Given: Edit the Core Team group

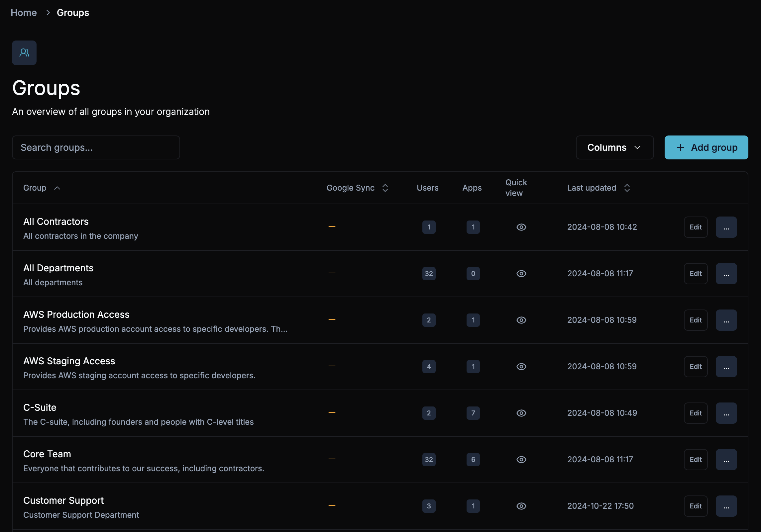Looking at the screenshot, I should tap(696, 460).
